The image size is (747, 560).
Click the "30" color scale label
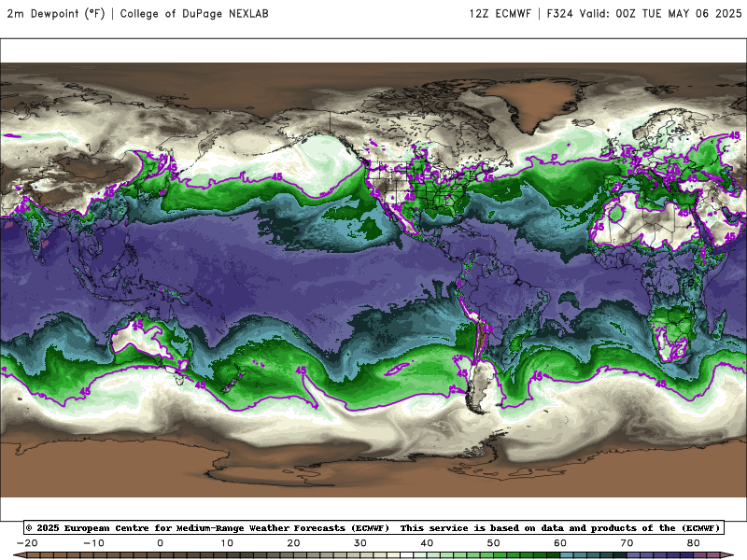[x=360, y=543]
